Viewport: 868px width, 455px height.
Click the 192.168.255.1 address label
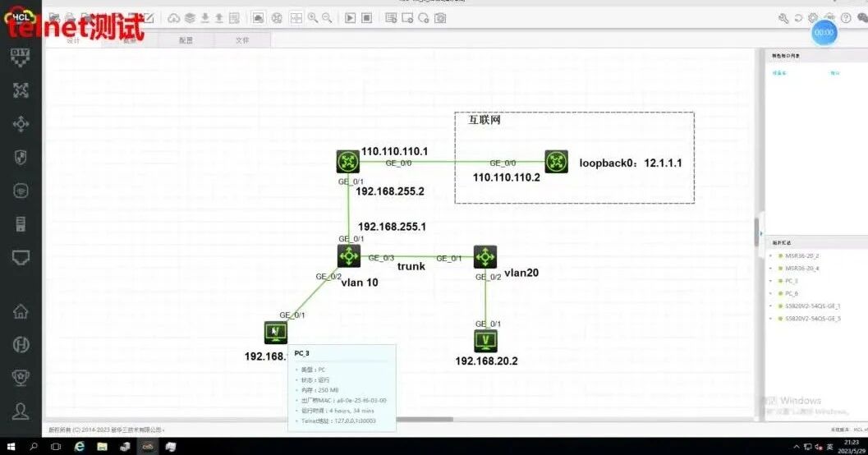pos(392,227)
